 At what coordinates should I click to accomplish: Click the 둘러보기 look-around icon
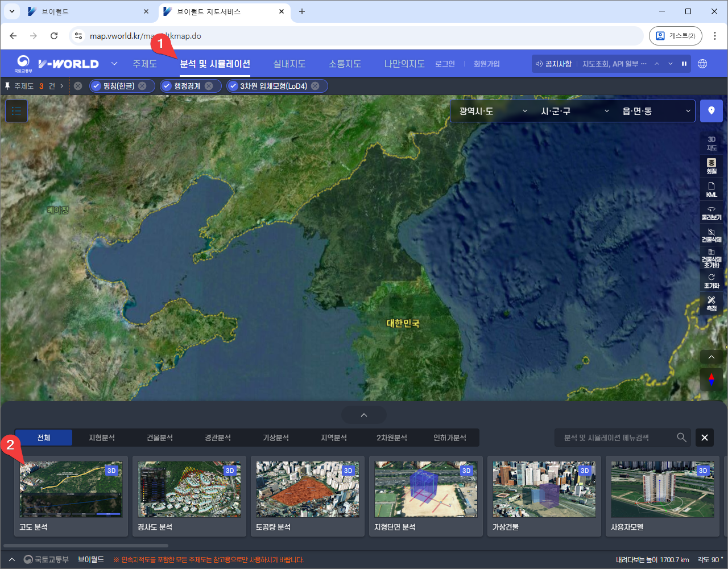(711, 212)
